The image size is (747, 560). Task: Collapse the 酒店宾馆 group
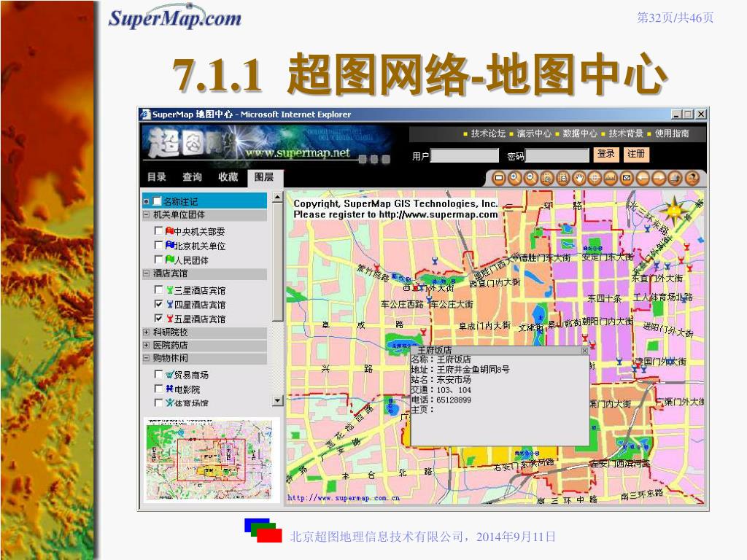click(146, 273)
